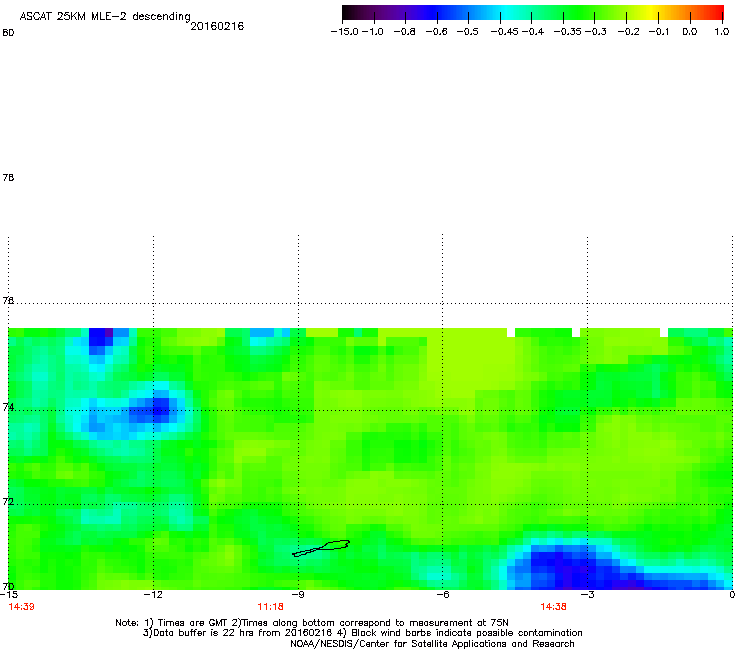Click the dark blue patch near 74N, 12W
This screenshot has height=650, width=740.
coord(153,408)
